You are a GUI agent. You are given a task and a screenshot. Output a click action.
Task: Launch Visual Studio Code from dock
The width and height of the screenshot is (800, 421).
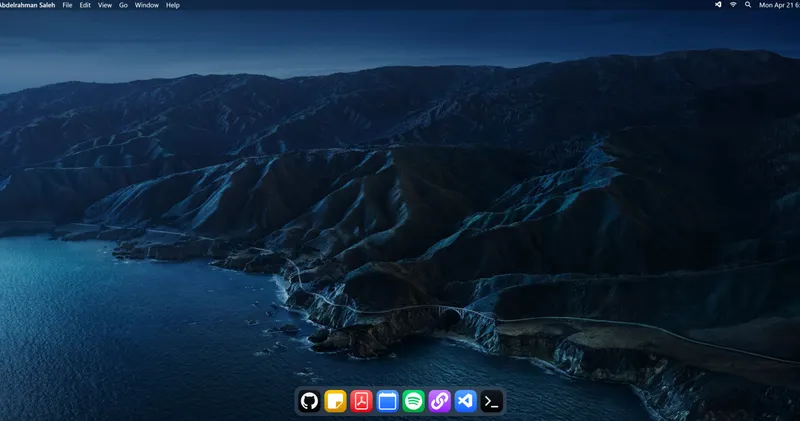pos(465,401)
